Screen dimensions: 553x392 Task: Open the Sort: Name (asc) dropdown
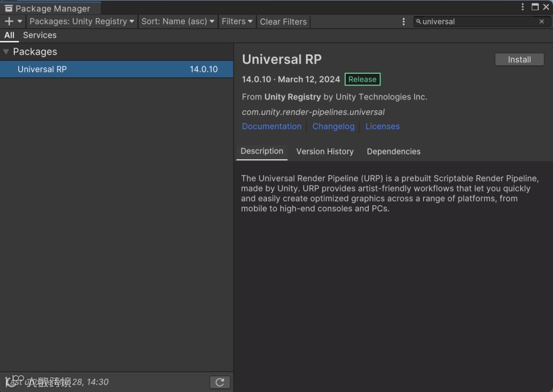178,21
